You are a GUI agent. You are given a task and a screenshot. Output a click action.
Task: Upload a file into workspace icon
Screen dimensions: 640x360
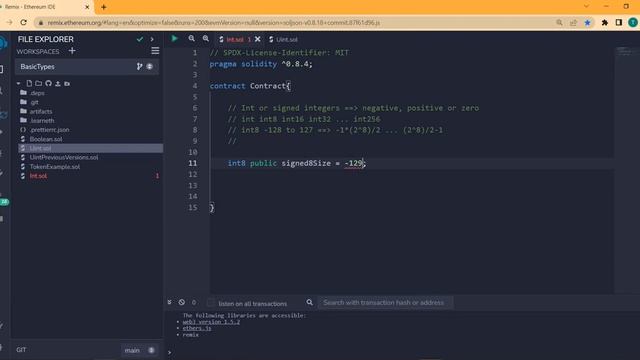[x=58, y=83]
